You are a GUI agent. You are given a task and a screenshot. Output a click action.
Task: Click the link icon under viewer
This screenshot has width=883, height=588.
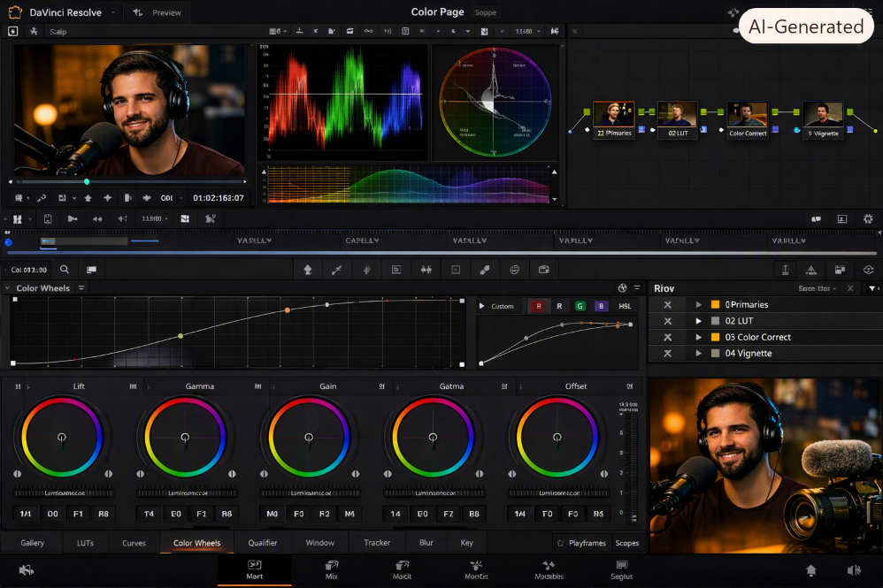pyautogui.click(x=42, y=198)
